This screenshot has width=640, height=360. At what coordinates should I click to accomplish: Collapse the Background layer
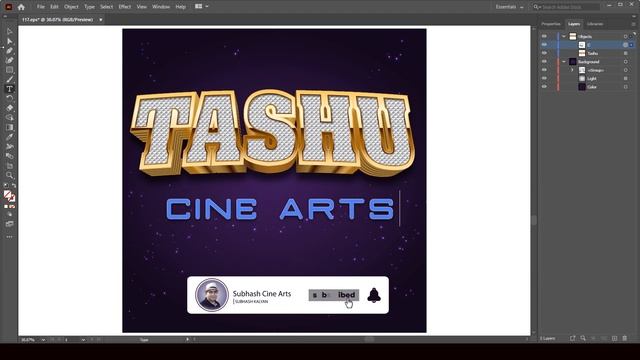coord(564,62)
